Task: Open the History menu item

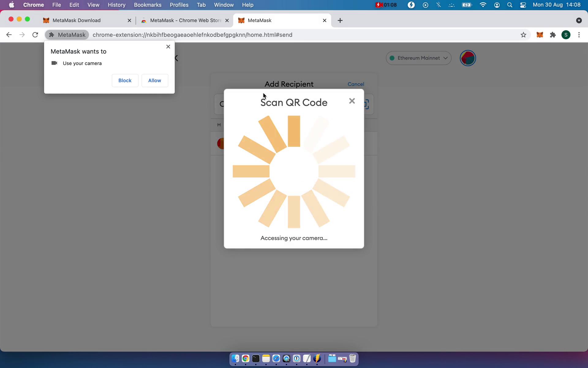Action: (x=116, y=5)
